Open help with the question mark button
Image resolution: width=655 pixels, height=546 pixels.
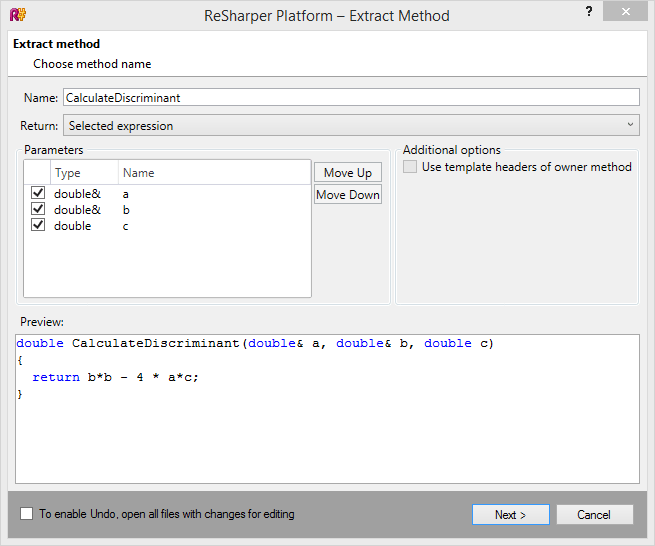point(589,12)
